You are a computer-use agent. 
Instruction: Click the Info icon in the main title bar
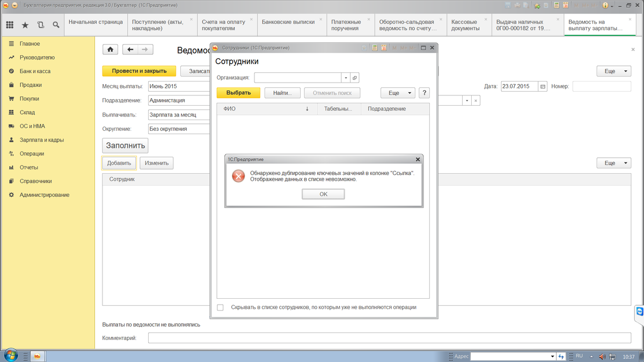coord(605,5)
